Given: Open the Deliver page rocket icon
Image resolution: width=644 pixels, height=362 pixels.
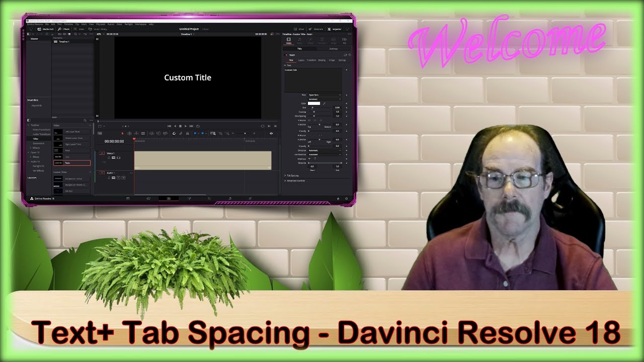Looking at the screenshot, I should coord(250,198).
